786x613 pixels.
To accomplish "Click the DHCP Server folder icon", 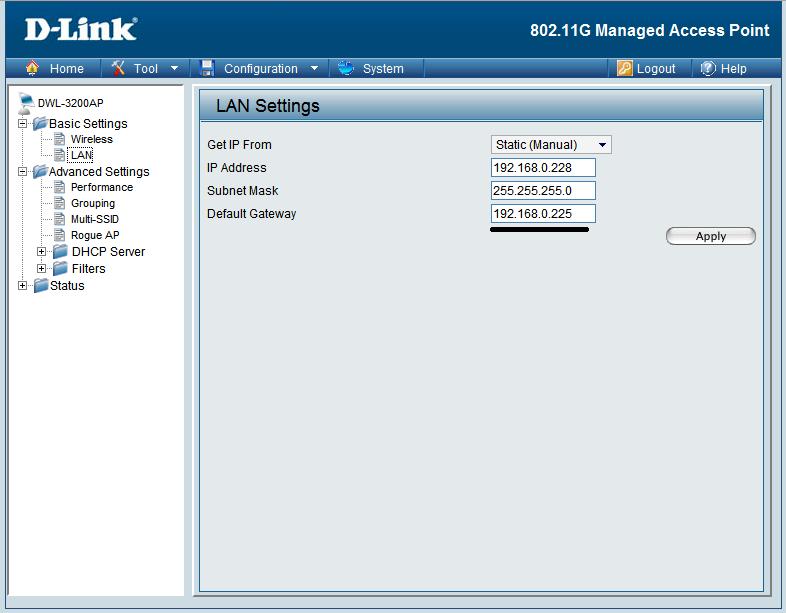I will point(60,251).
